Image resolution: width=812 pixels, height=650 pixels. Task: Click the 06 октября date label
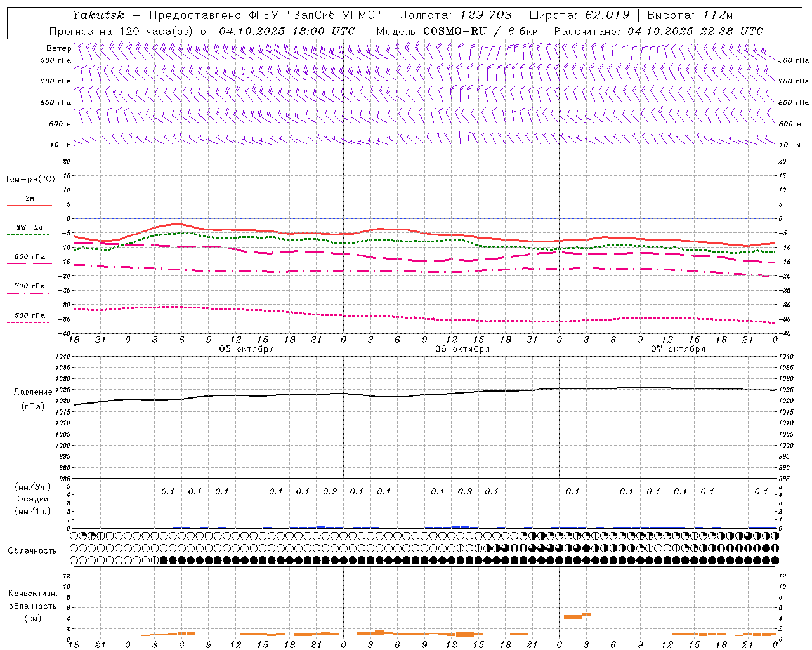[462, 349]
